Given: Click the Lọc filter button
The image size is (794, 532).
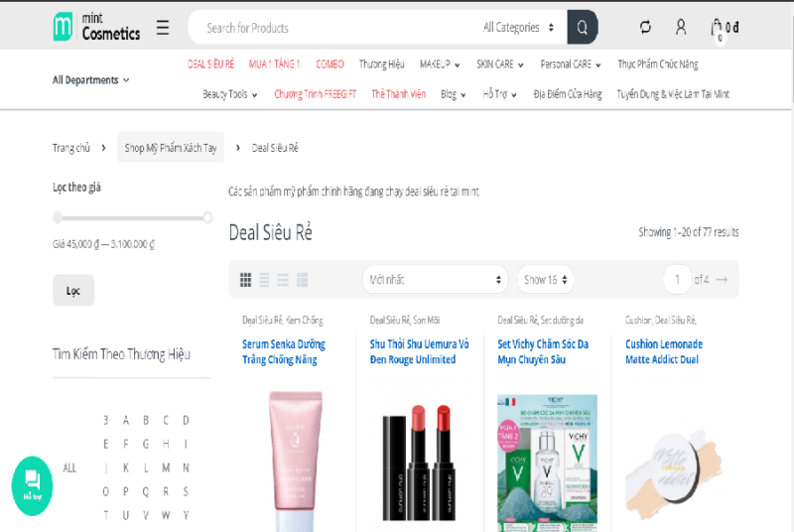Looking at the screenshot, I should pyautogui.click(x=73, y=291).
